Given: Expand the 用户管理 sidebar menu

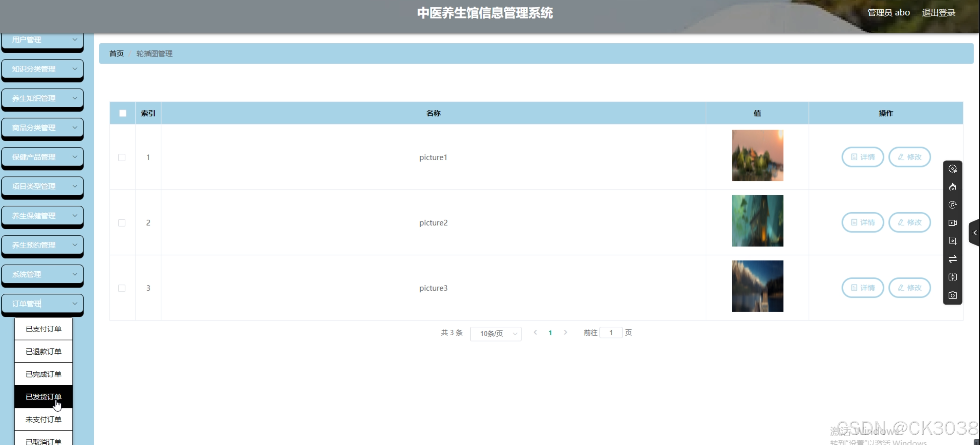Looking at the screenshot, I should 43,40.
